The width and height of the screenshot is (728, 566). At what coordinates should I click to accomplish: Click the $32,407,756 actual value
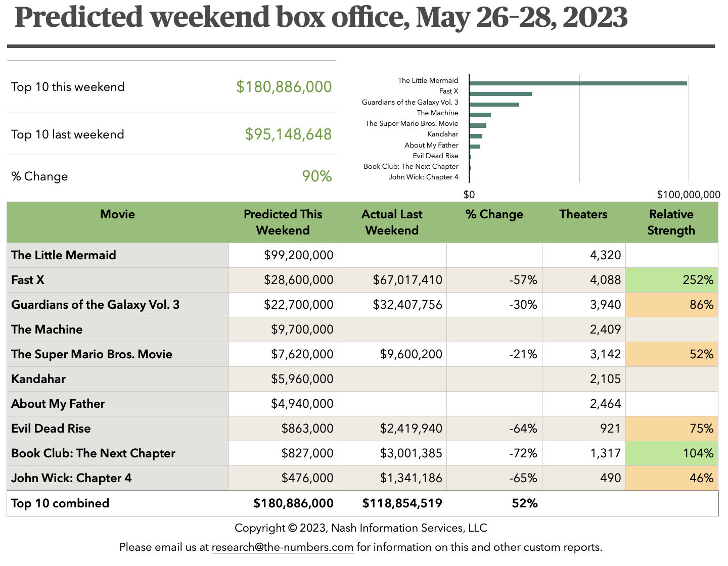tap(407, 305)
